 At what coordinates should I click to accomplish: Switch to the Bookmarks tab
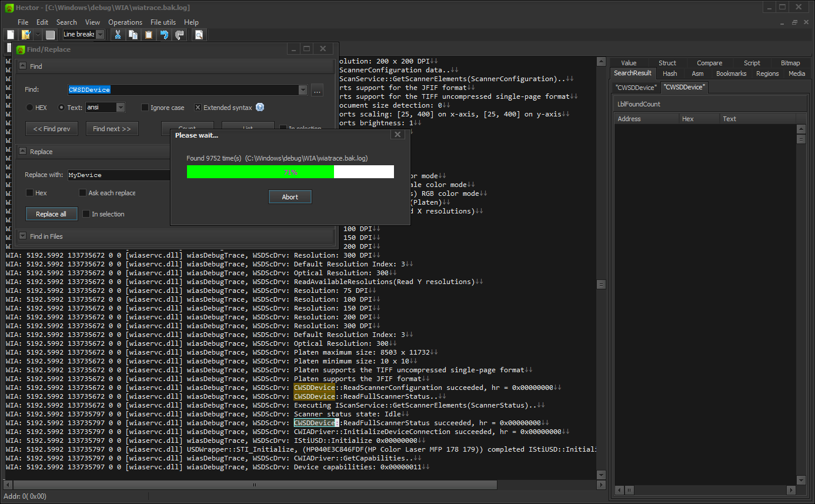[x=731, y=74]
